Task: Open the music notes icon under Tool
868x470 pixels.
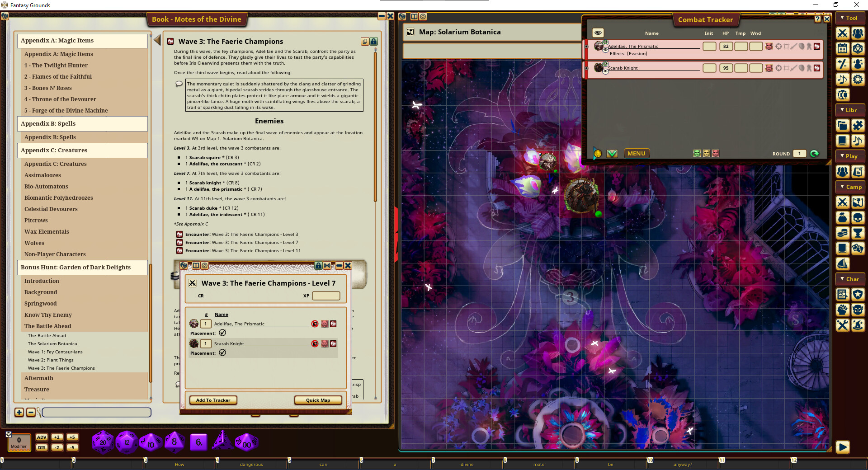Action: pyautogui.click(x=842, y=80)
